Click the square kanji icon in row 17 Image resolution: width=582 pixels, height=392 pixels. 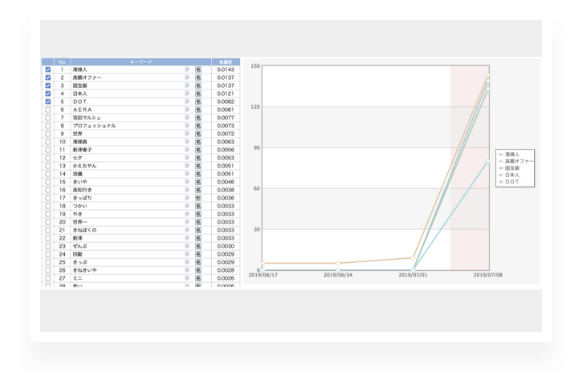tap(198, 198)
